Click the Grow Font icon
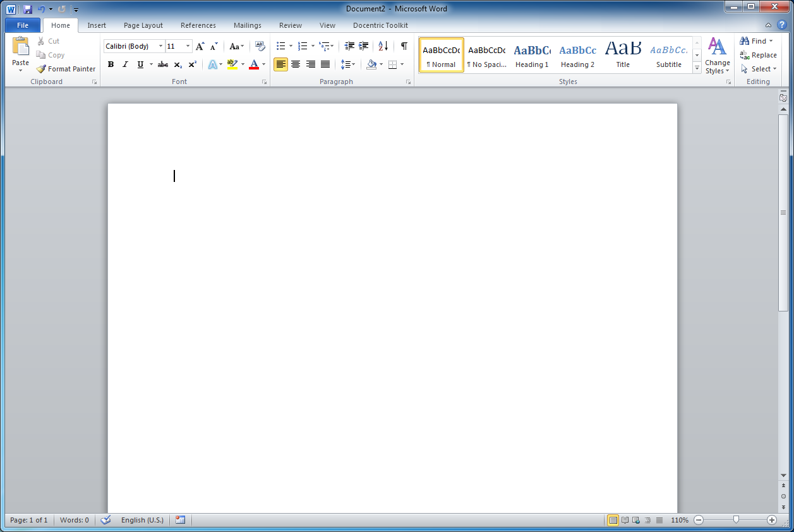This screenshot has width=794, height=532. [200, 45]
